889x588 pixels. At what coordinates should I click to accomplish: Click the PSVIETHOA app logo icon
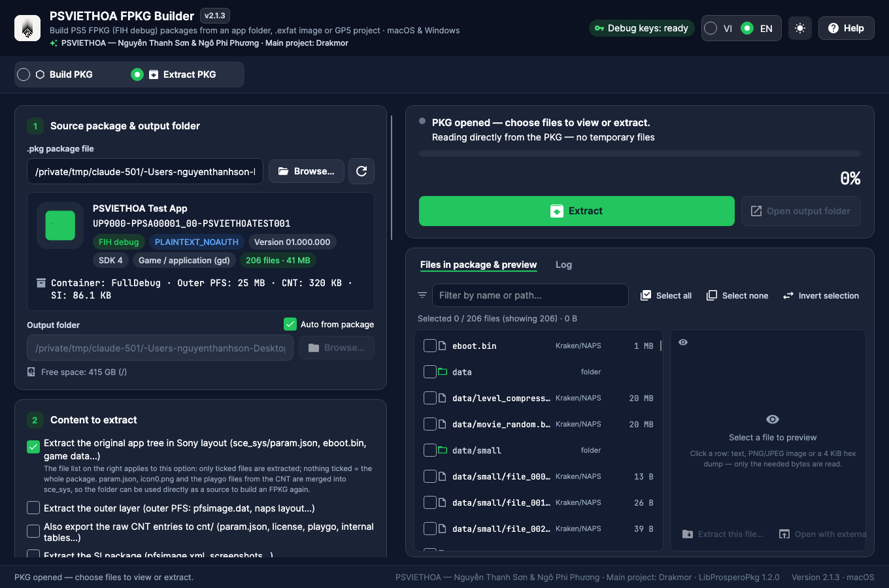[27, 28]
